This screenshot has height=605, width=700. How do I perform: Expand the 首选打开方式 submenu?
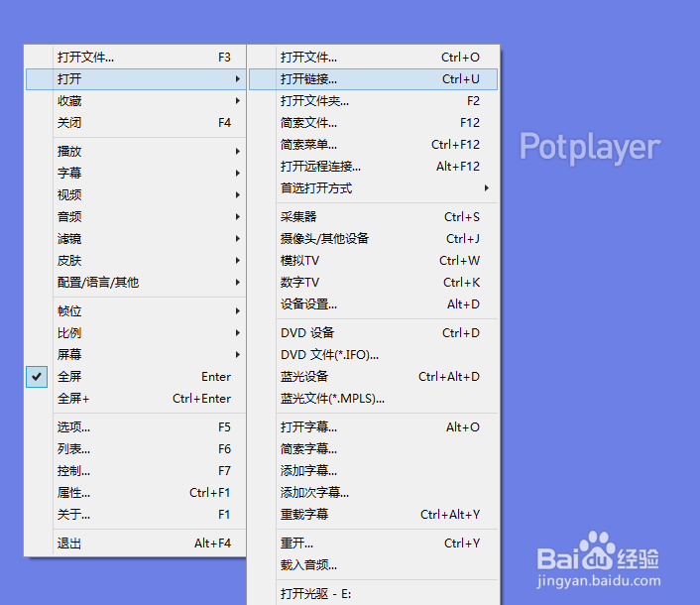373,188
